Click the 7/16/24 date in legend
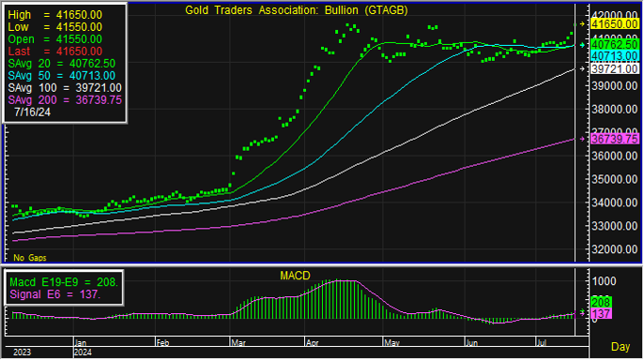The height and width of the screenshot is (360, 644). coord(32,112)
